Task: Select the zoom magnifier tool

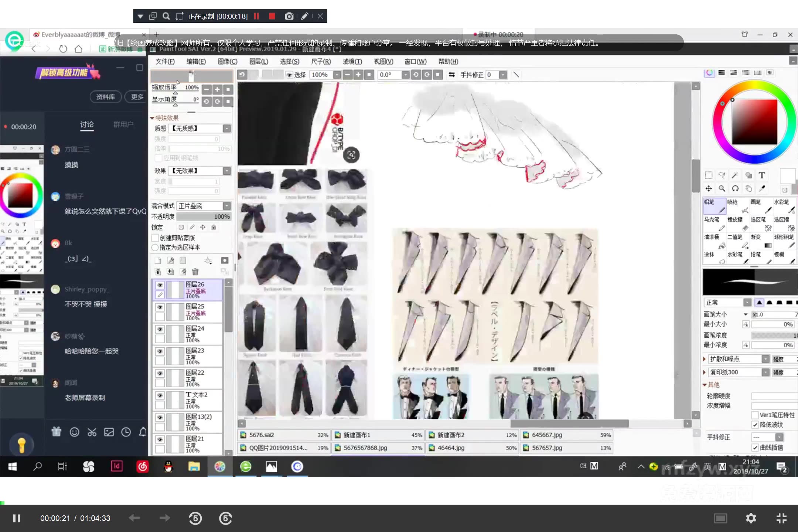Action: [722, 189]
